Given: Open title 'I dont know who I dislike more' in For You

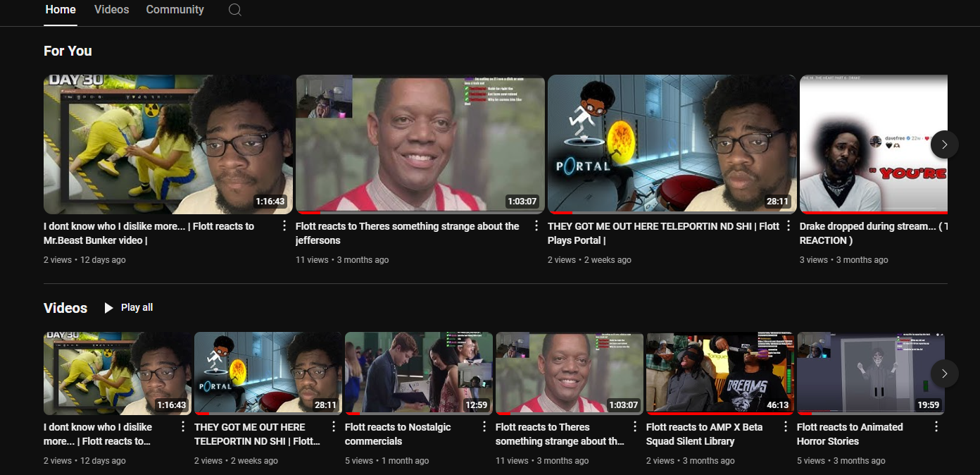Looking at the screenshot, I should tap(149, 233).
